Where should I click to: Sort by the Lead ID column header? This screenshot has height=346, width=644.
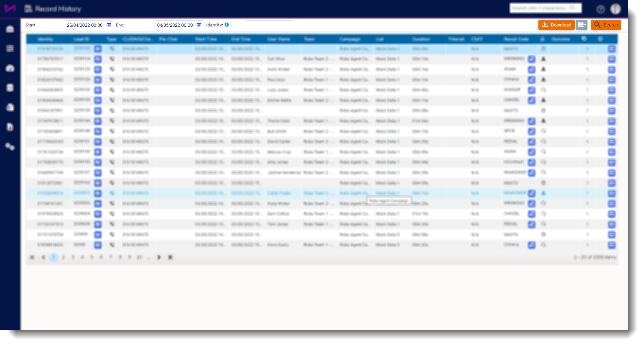pyautogui.click(x=81, y=39)
